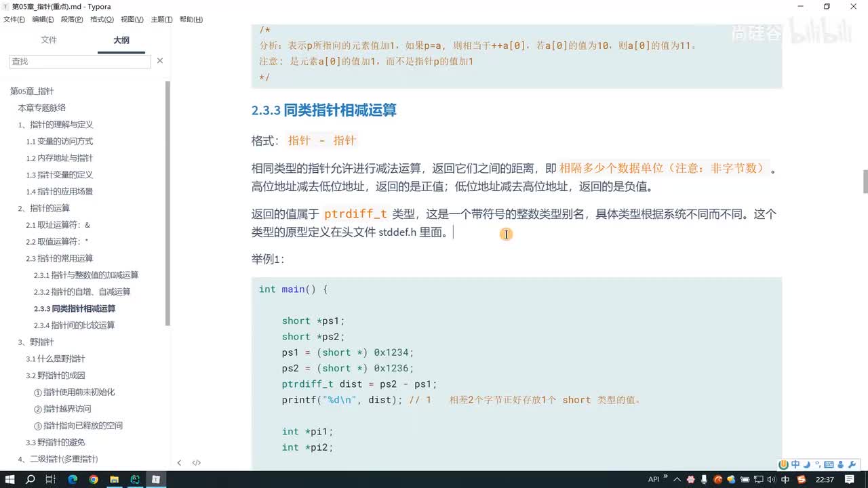The image size is (868, 488).
Task: Click inline code 指针 - 指针
Action: click(322, 140)
